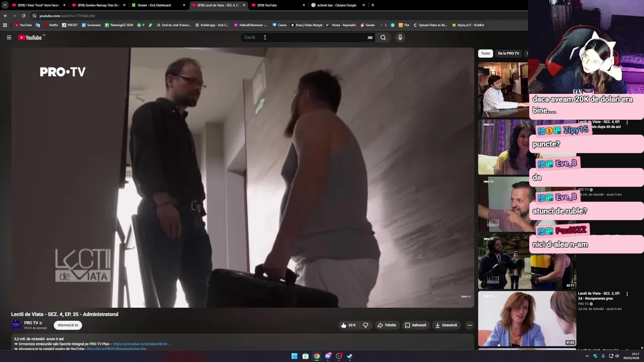Dislike the video with the thumbs-down button
This screenshot has height=362, width=644.
pos(366,325)
